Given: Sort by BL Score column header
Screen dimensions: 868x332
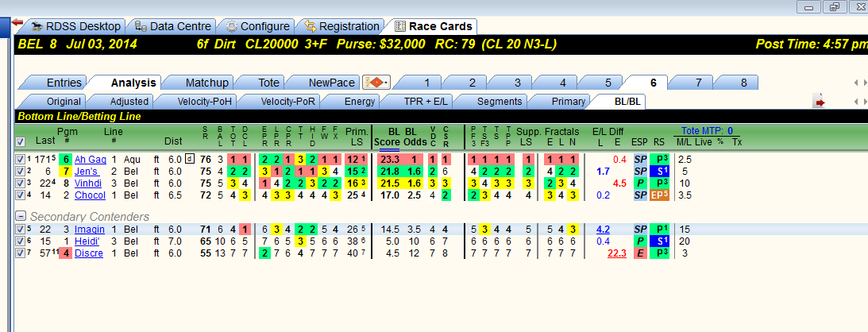Looking at the screenshot, I should tap(387, 137).
